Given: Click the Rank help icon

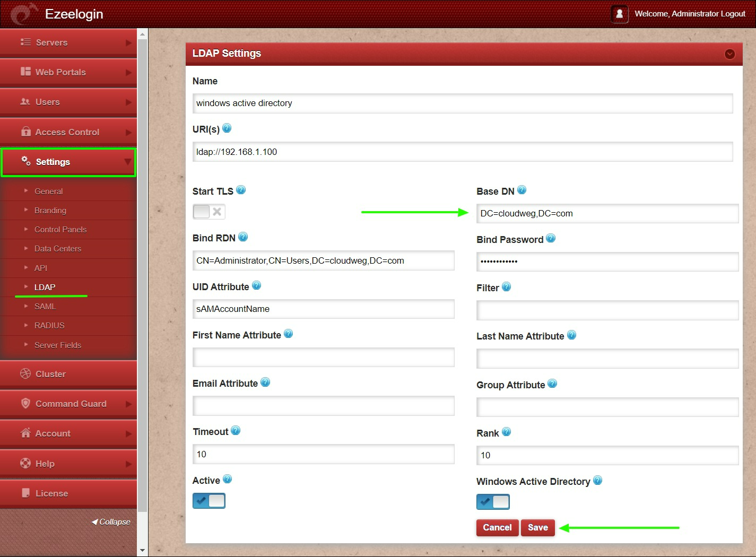Looking at the screenshot, I should [x=507, y=432].
